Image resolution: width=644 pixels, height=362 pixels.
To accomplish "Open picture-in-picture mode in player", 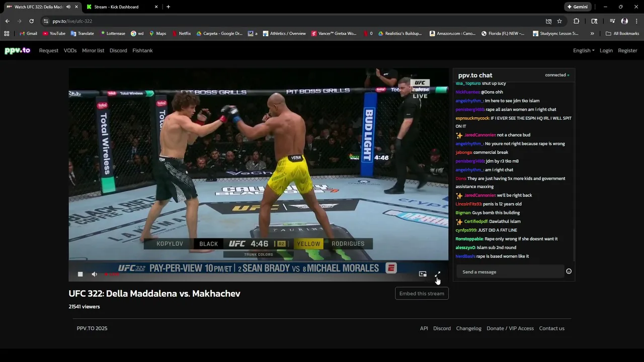I will [423, 274].
